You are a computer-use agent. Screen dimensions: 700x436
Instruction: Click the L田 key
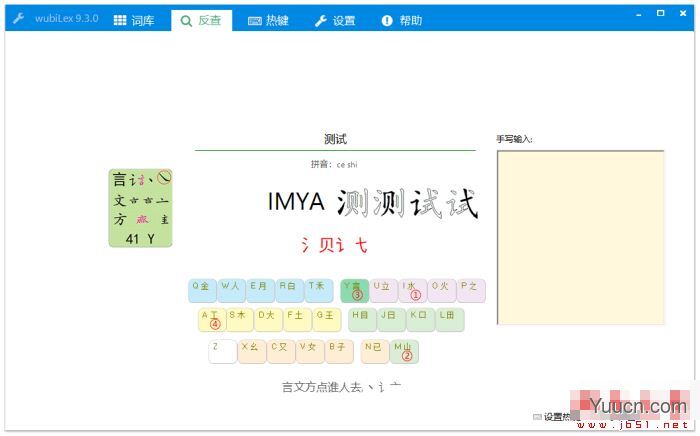click(x=450, y=320)
